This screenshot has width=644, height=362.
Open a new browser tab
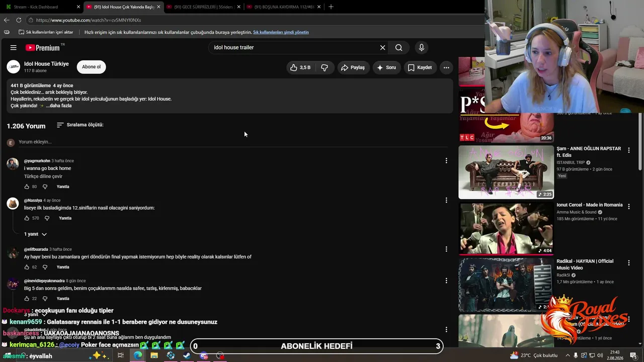[331, 7]
